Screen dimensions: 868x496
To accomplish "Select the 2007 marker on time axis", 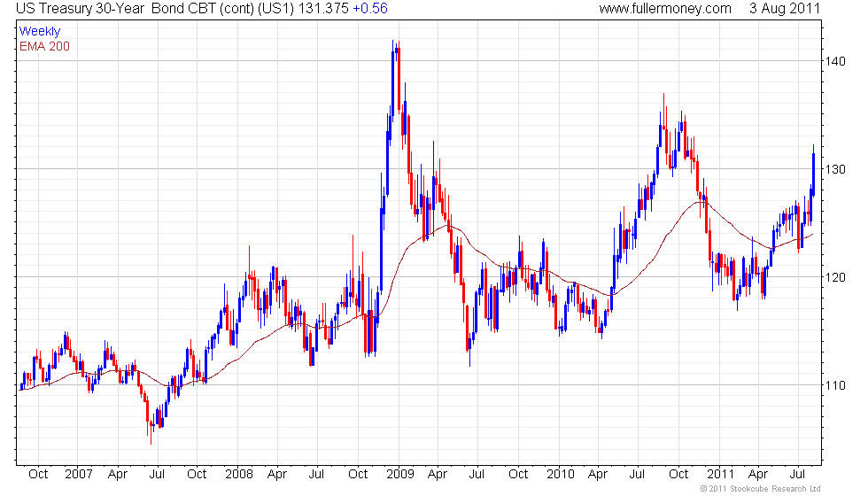I will [78, 475].
